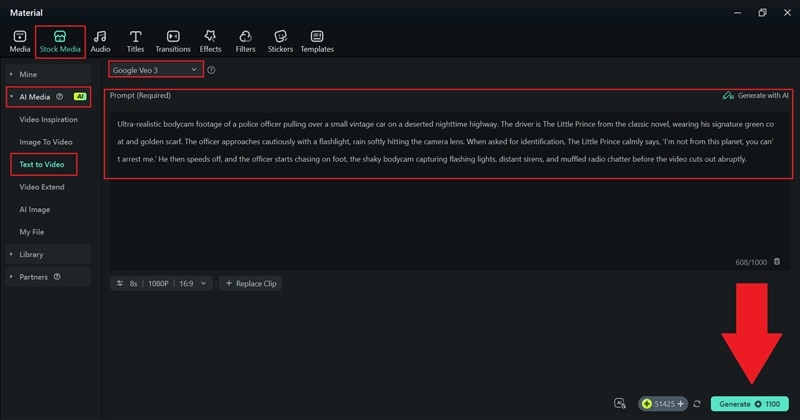The height and width of the screenshot is (420, 800).
Task: Open the Stickers tab
Action: pos(280,41)
